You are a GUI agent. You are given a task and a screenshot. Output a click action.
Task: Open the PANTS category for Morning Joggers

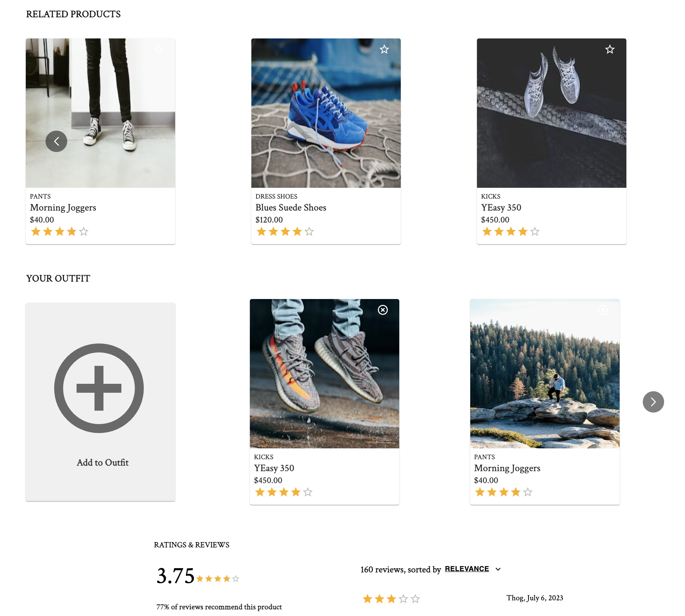pyautogui.click(x=40, y=196)
